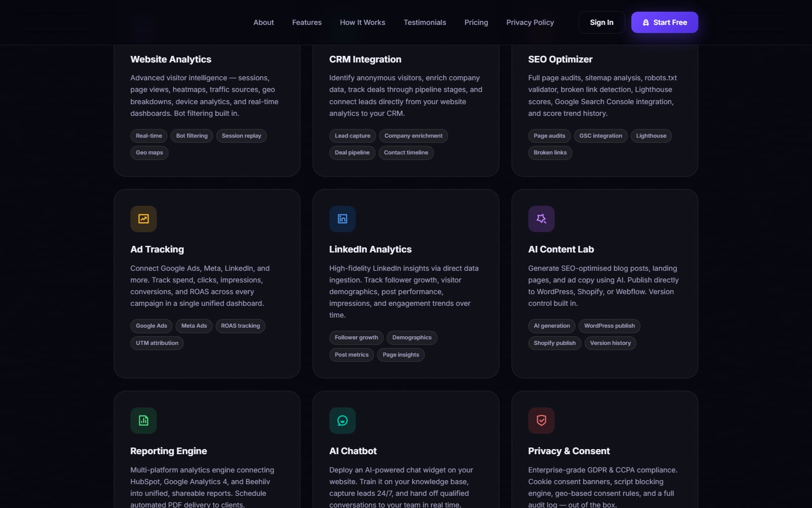The height and width of the screenshot is (508, 812).
Task: Click the Company enrichment tag
Action: (414, 136)
